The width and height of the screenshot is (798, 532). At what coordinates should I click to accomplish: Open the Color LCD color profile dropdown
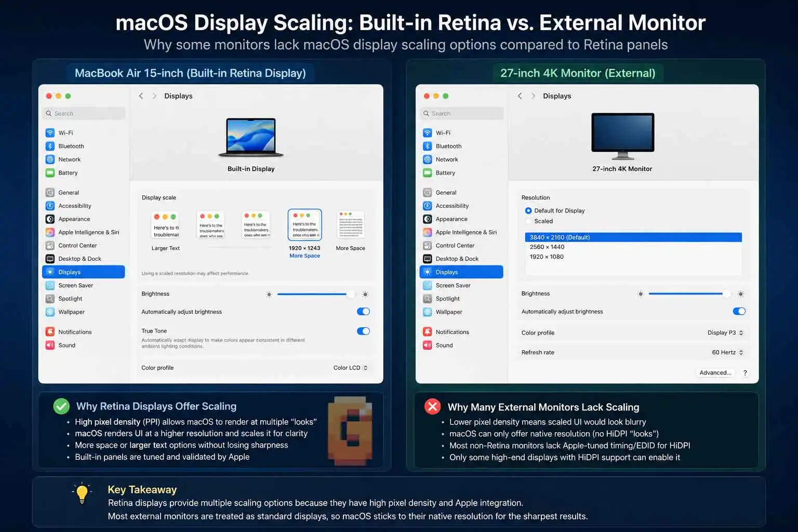(x=351, y=368)
